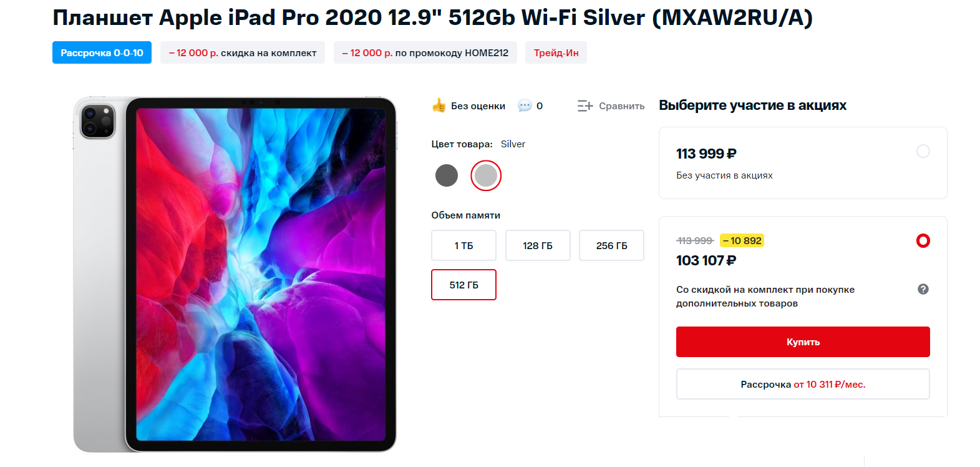Click Рассрочка от 10 311 ₽/мес. button
Viewport: 980px width, 467px height.
tap(803, 384)
